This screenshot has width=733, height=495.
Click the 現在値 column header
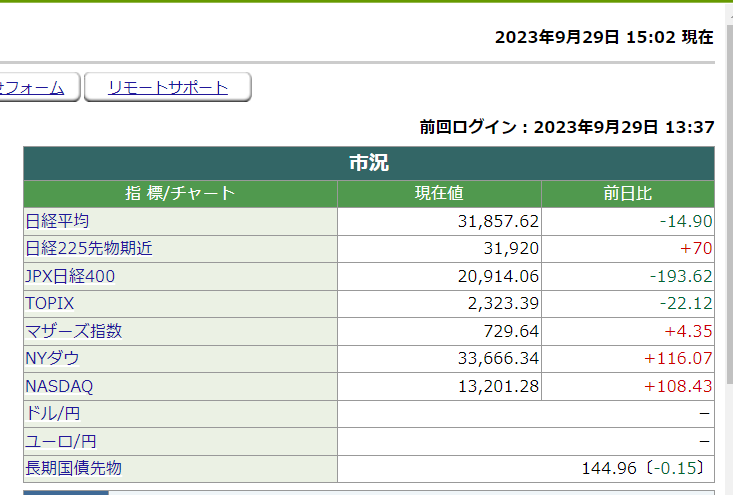click(x=439, y=194)
